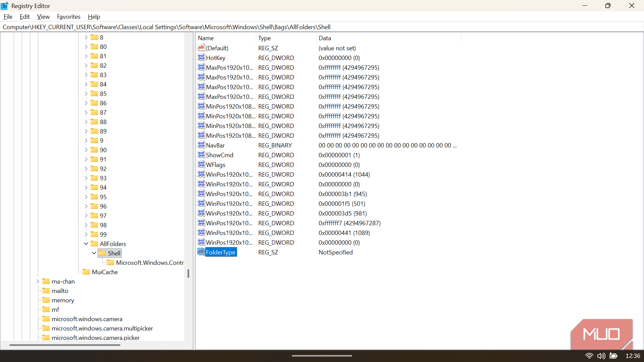Open the View menu
The image size is (644, 362).
click(43, 16)
